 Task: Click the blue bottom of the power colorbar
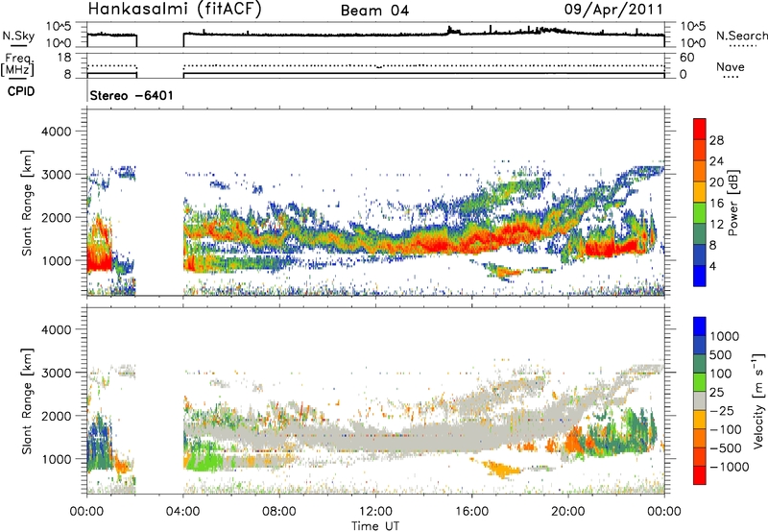click(x=700, y=276)
